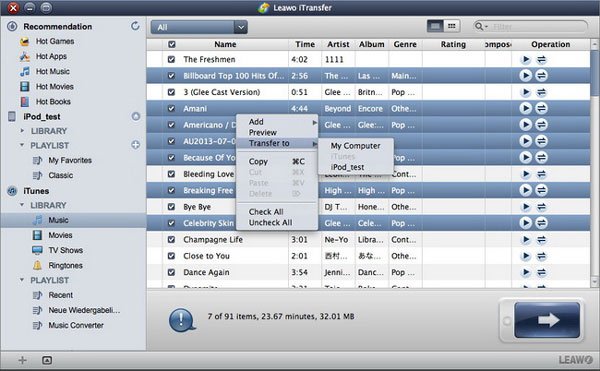
Task: Click transfer icon for Close to You
Action: click(541, 256)
